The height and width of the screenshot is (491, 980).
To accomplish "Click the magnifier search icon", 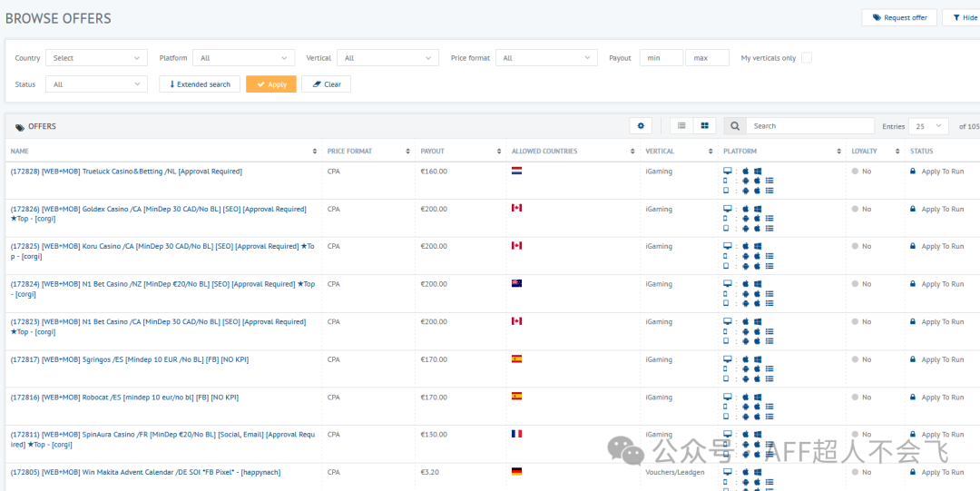I will tap(734, 126).
